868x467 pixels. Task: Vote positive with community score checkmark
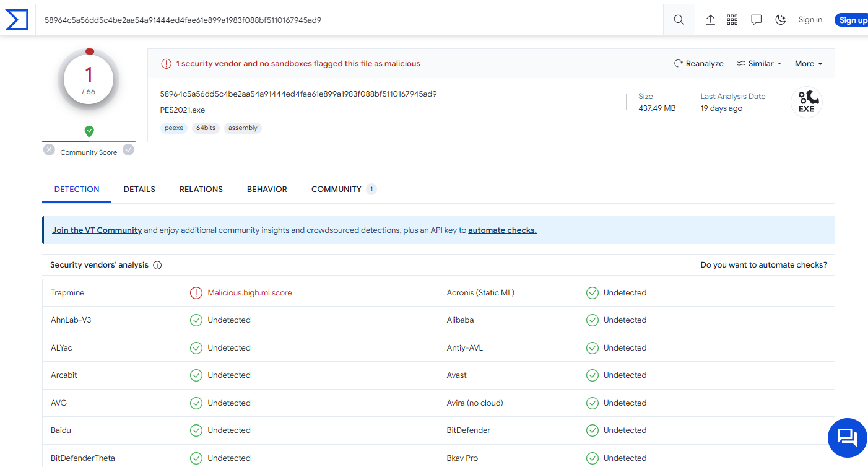coord(128,150)
